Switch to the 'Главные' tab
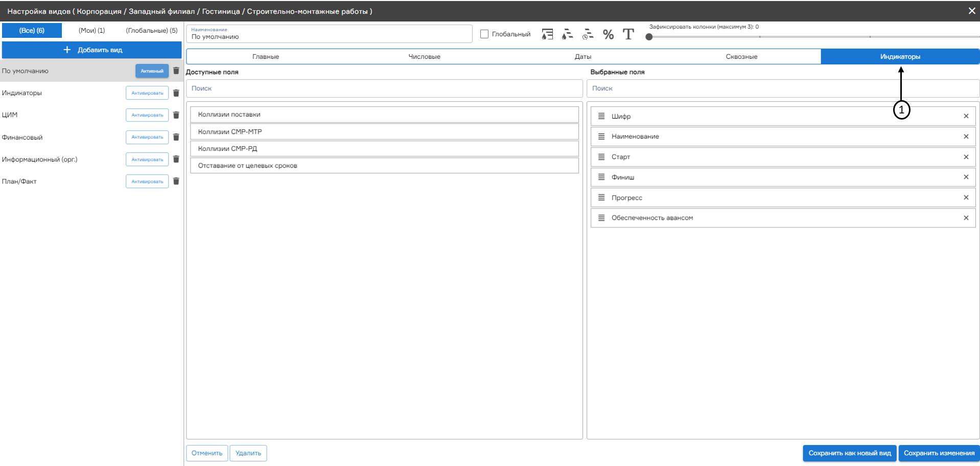980x466 pixels. pos(266,57)
